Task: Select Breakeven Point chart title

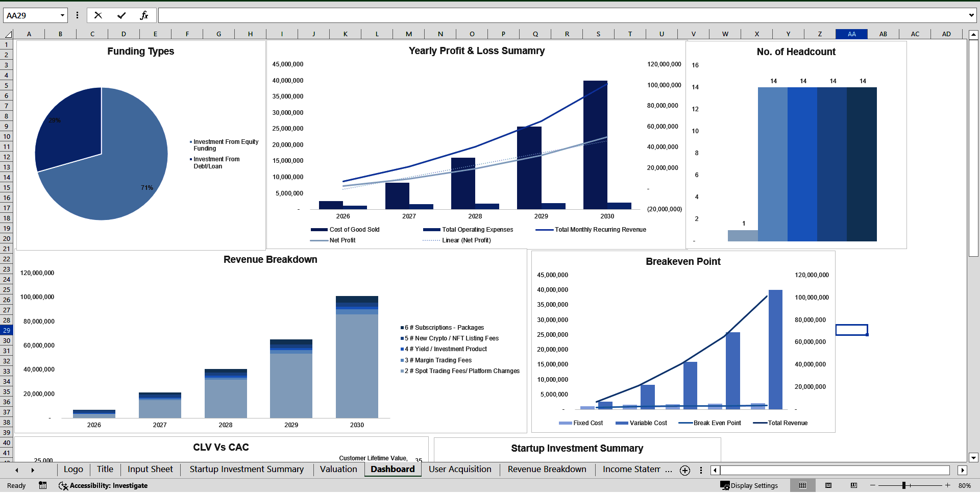Action: (x=683, y=261)
